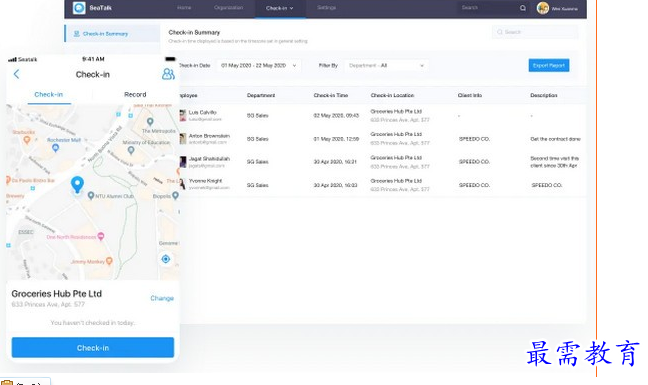Image resolution: width=648 pixels, height=385 pixels.
Task: Click the One-North Residences map marker
Action: tap(100, 236)
